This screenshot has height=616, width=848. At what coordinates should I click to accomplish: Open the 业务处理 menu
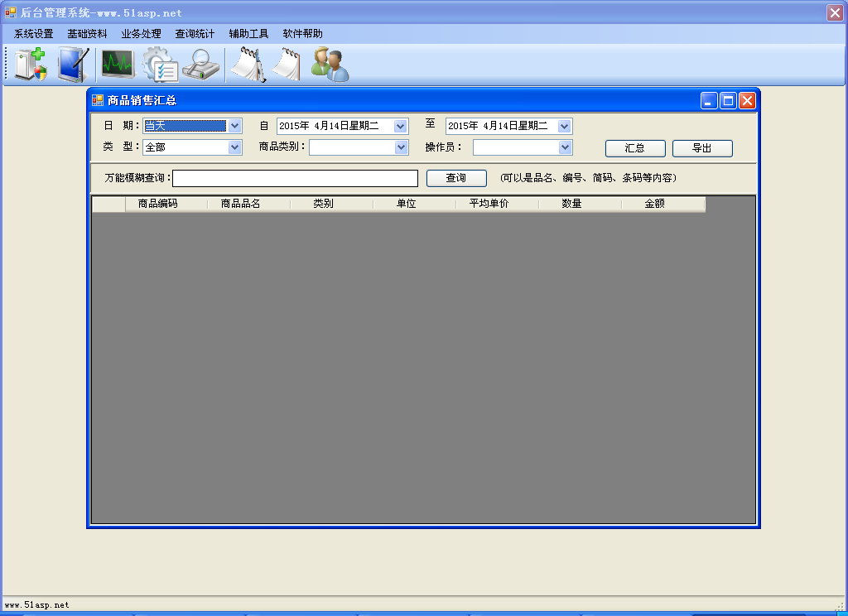141,33
